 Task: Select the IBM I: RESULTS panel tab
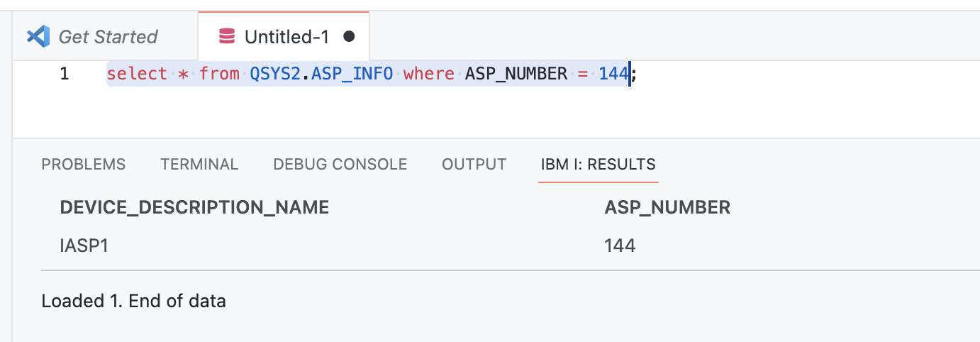coord(598,165)
